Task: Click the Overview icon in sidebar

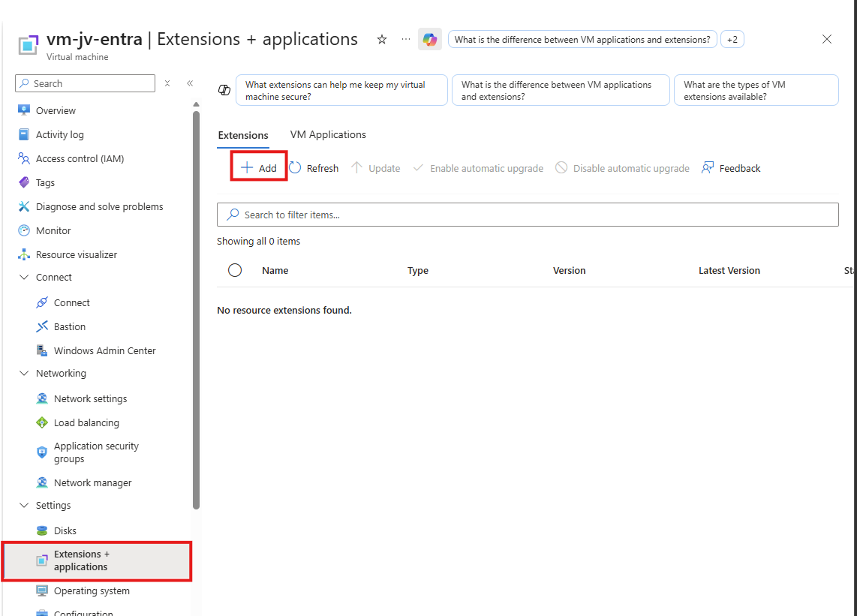Action: (23, 110)
